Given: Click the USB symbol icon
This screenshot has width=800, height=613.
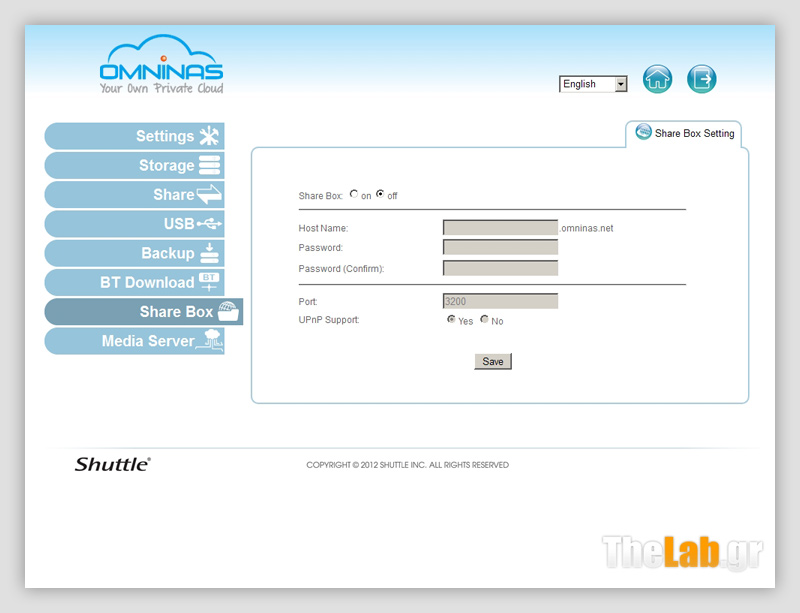Looking at the screenshot, I should tap(209, 224).
